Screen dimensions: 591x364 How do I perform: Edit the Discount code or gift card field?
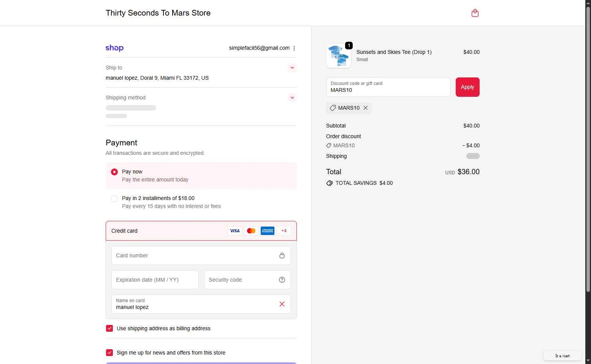point(388,87)
